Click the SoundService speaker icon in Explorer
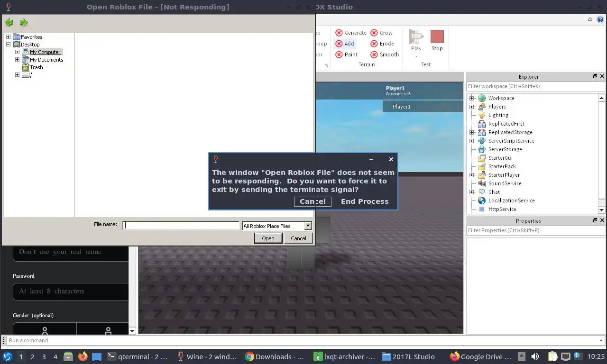This screenshot has height=364, width=607. [x=482, y=183]
